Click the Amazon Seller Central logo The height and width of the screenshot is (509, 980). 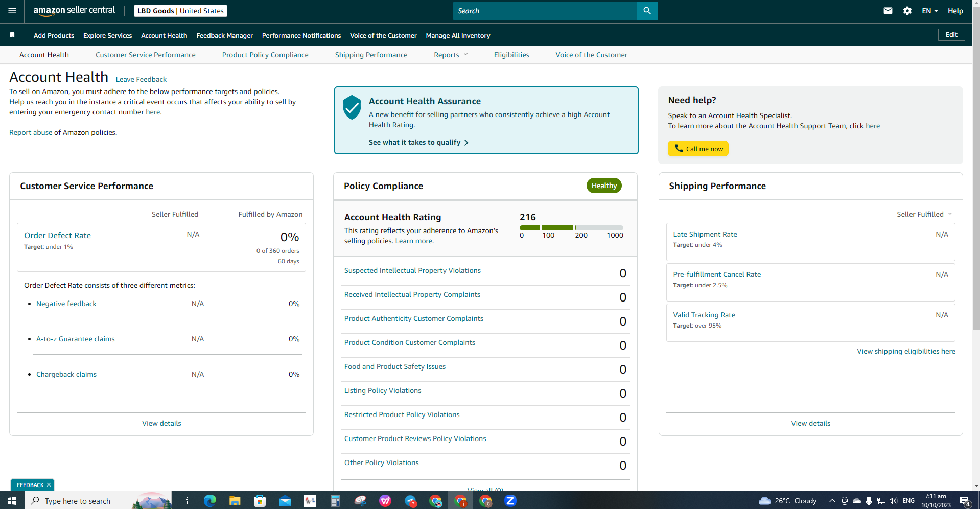[x=74, y=11]
